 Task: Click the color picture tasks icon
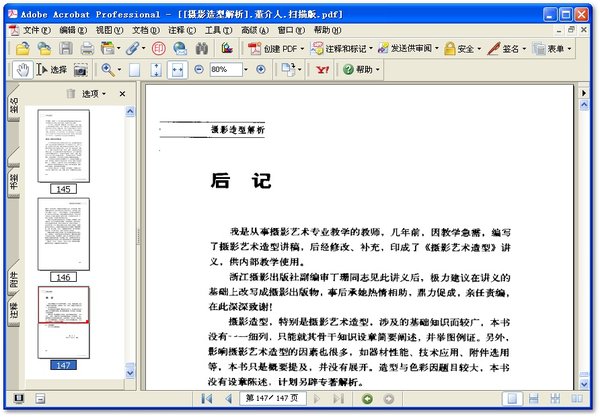pyautogui.click(x=227, y=48)
